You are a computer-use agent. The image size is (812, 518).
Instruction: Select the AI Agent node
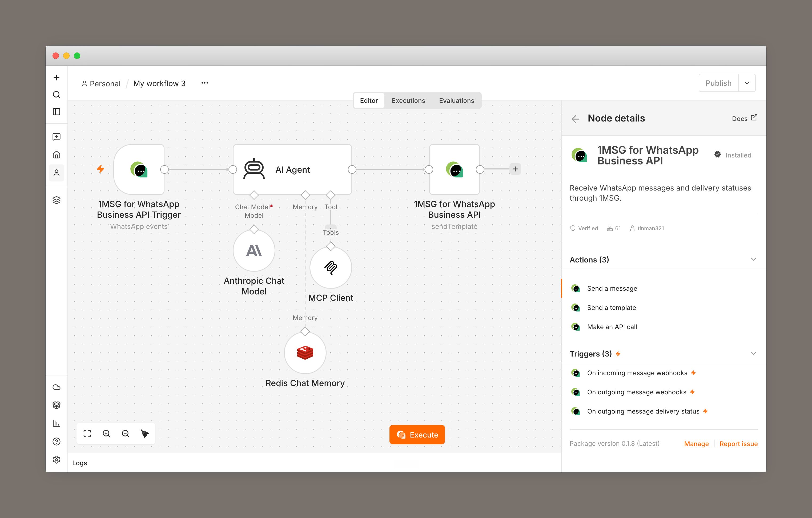tap(292, 169)
